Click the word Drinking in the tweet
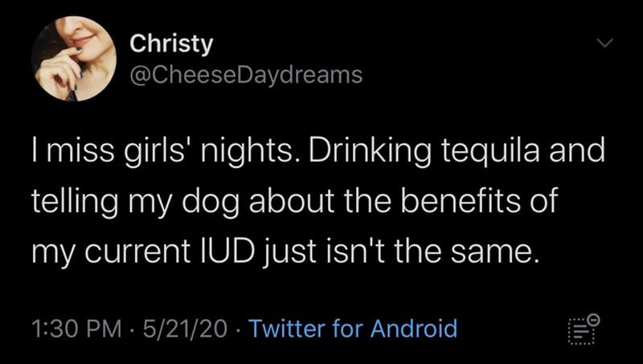This screenshot has height=364, width=643. click(x=366, y=152)
